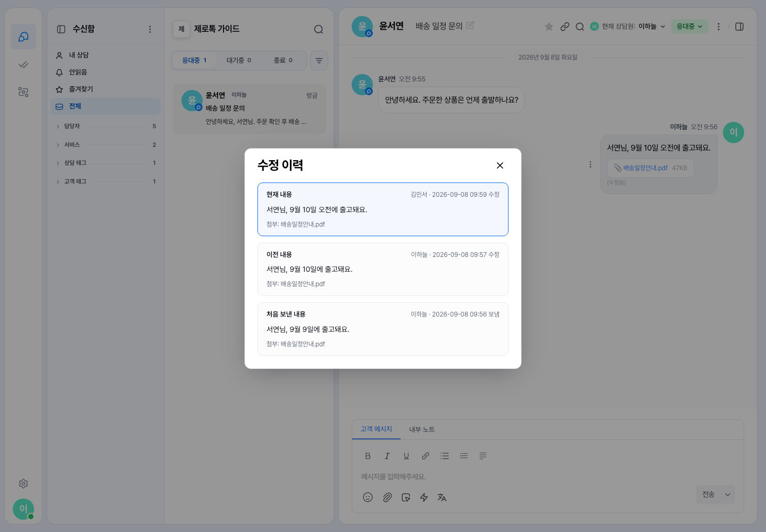
Task: Open the contacts/team icon in left rail
Action: click(23, 92)
